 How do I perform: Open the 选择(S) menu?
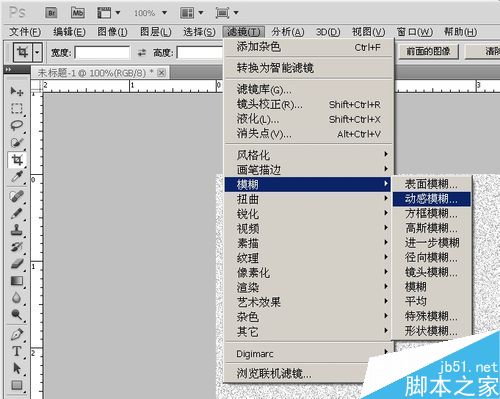(x=199, y=32)
